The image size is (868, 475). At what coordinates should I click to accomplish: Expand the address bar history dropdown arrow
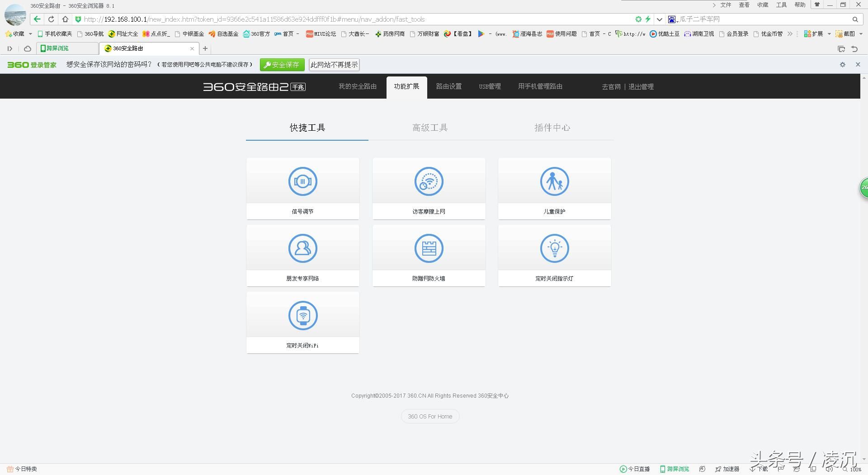pos(660,19)
